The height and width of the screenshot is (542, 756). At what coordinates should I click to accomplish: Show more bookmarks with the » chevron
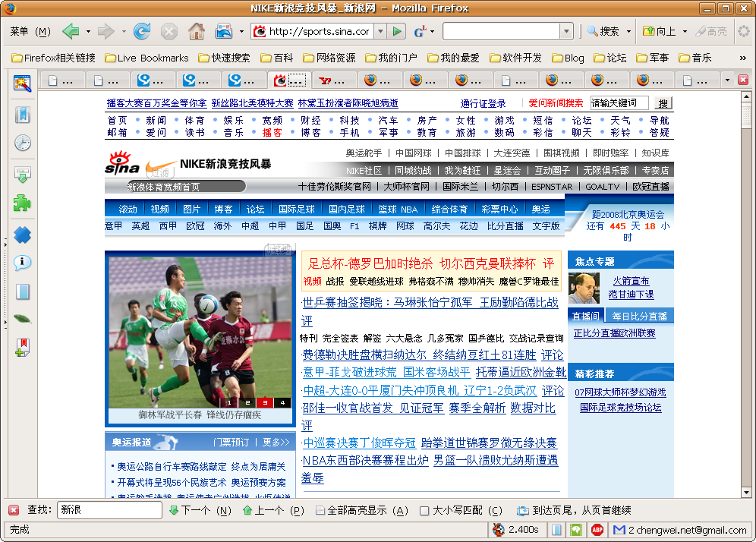(742, 58)
